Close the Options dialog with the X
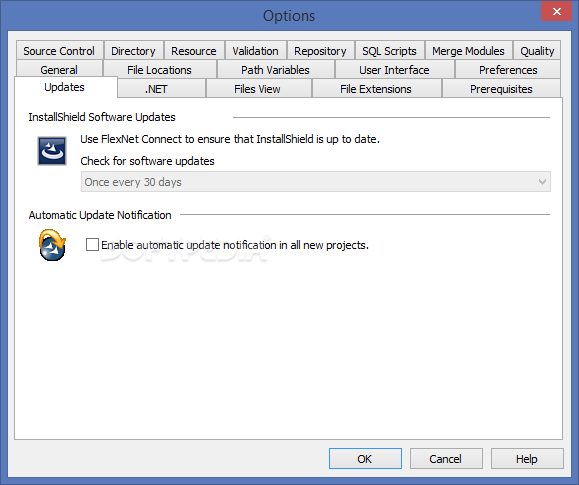The image size is (579, 485). tap(556, 11)
